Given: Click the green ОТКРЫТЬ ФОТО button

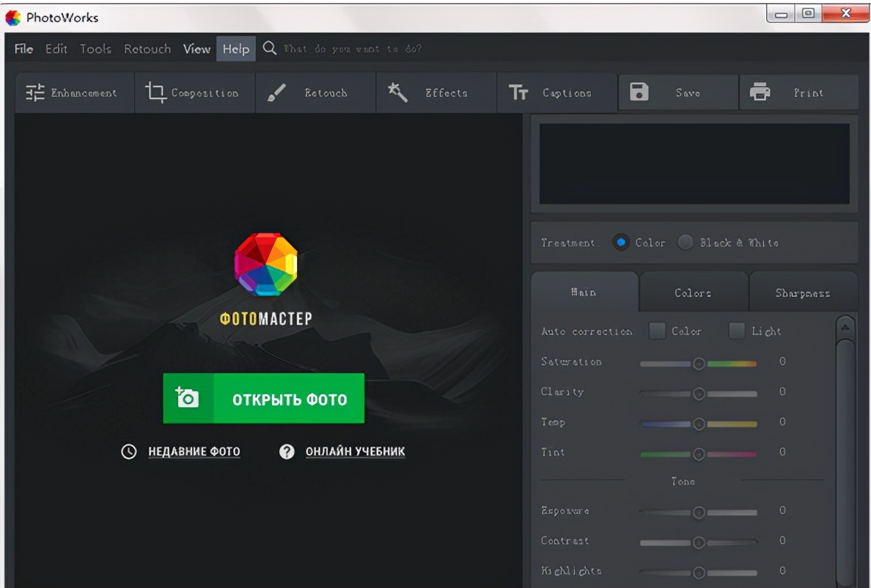Looking at the screenshot, I should pos(264,398).
